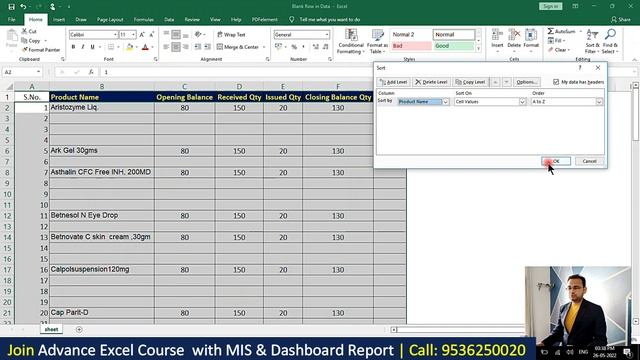Screen dimensions: 640x360
Task: Open the font name Calibri dropdown
Action: [x=116, y=35]
